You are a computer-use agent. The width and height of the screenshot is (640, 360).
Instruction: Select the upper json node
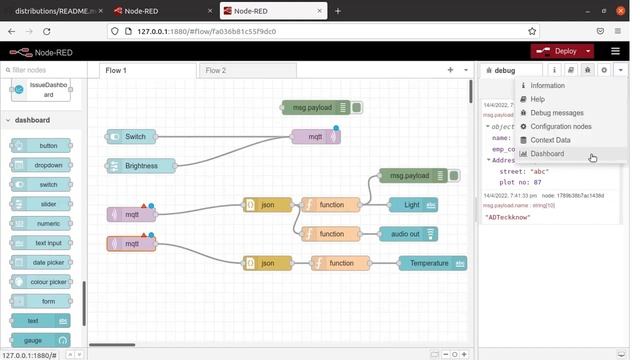pyautogui.click(x=267, y=204)
